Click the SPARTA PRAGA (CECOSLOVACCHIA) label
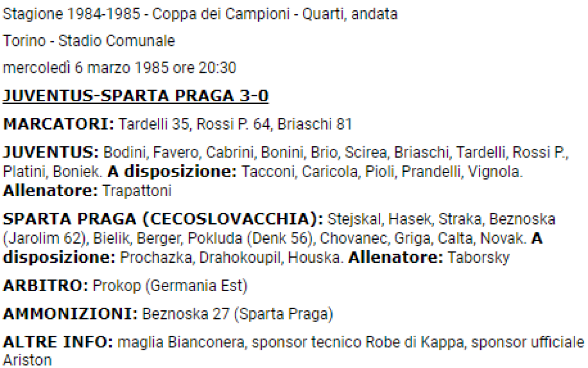Viewport: 588px width, 368px height. (x=163, y=219)
